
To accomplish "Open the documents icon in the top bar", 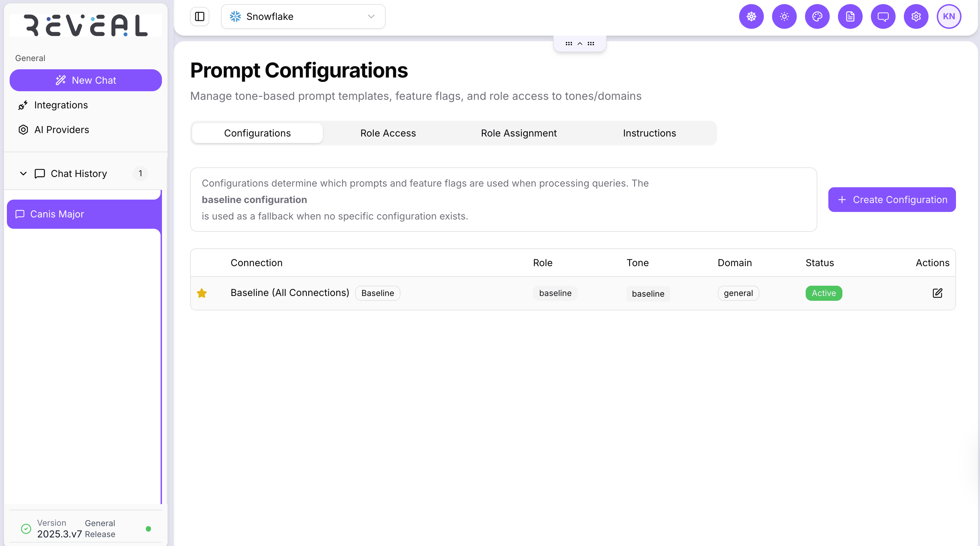I will [x=850, y=16].
